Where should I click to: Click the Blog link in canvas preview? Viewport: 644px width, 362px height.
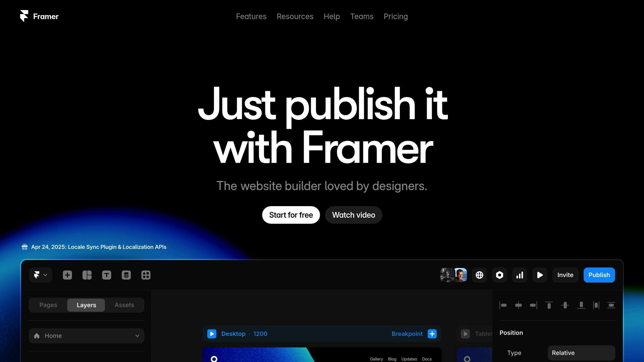point(392,359)
